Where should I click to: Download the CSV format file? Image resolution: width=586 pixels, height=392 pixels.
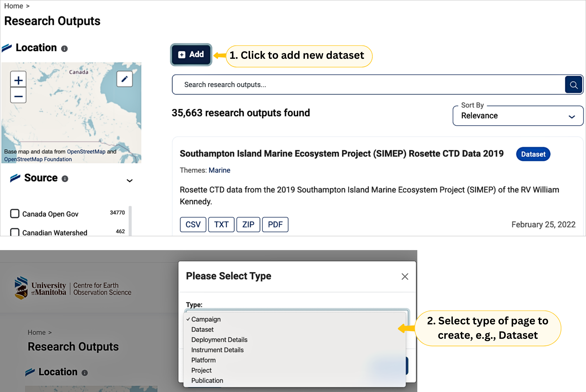[x=193, y=224]
